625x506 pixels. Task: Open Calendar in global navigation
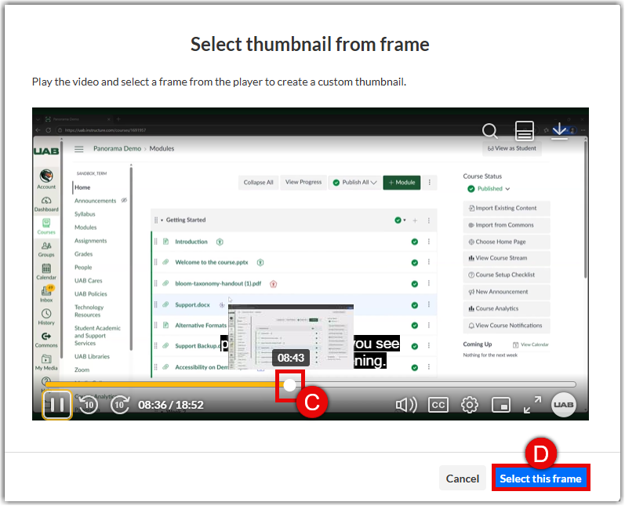pyautogui.click(x=46, y=272)
